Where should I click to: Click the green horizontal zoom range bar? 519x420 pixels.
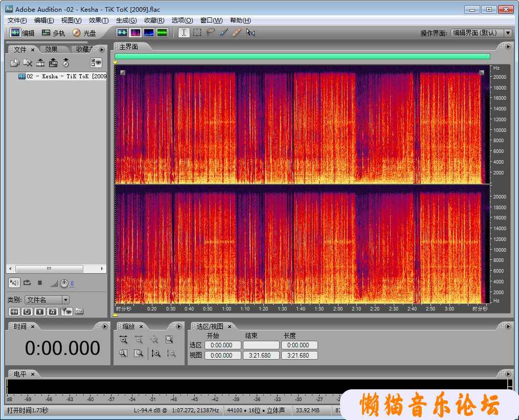pyautogui.click(x=302, y=56)
